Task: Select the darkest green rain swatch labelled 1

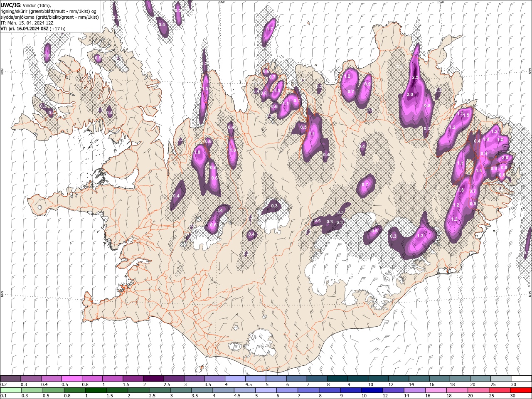Action: (x=96, y=390)
